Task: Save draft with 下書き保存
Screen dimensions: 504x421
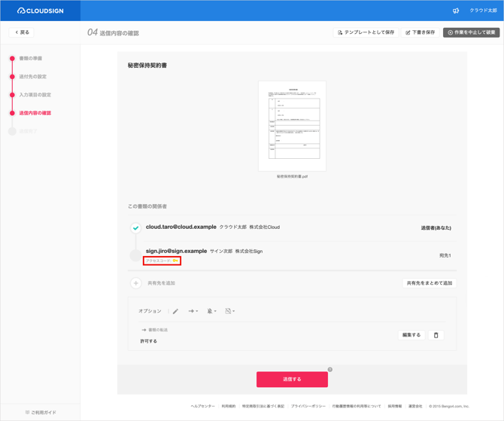Action: [x=420, y=32]
